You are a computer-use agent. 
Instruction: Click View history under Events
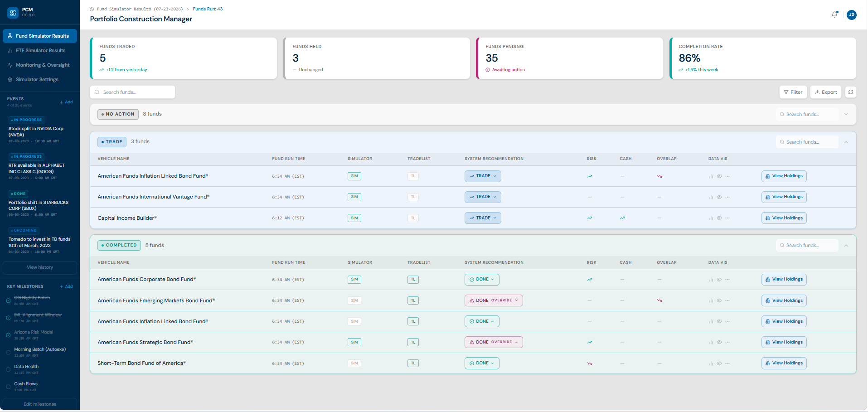click(x=40, y=267)
